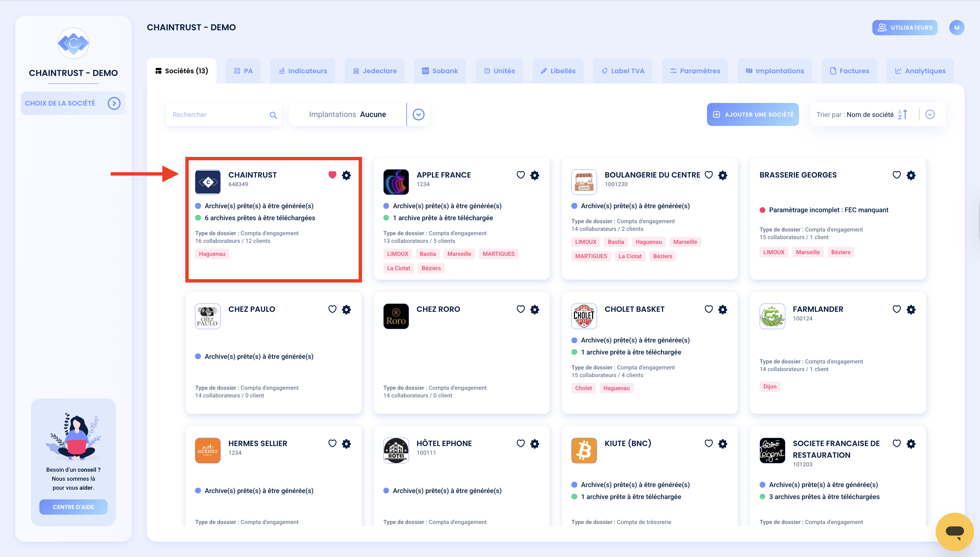Switch to the Sobank tab
Image resolution: width=980 pixels, height=557 pixels.
tap(440, 71)
